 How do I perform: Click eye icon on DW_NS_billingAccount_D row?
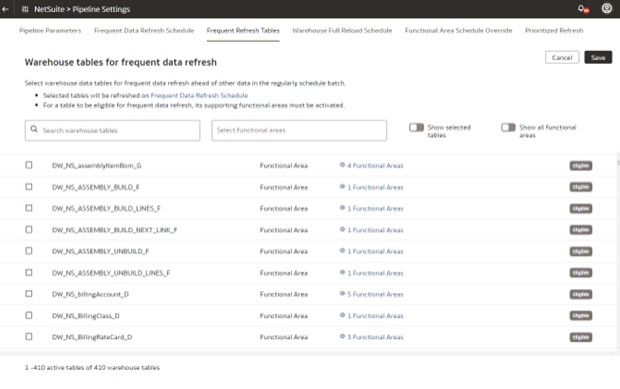pyautogui.click(x=342, y=294)
